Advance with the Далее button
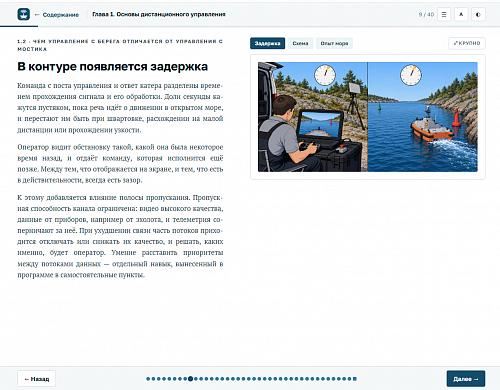Screen dimensions: 500x390 (x=466, y=379)
